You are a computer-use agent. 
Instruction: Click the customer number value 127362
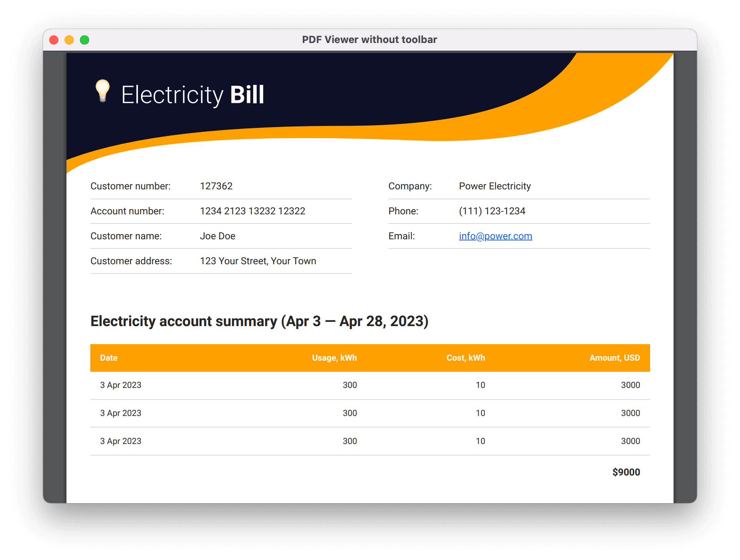(x=216, y=186)
